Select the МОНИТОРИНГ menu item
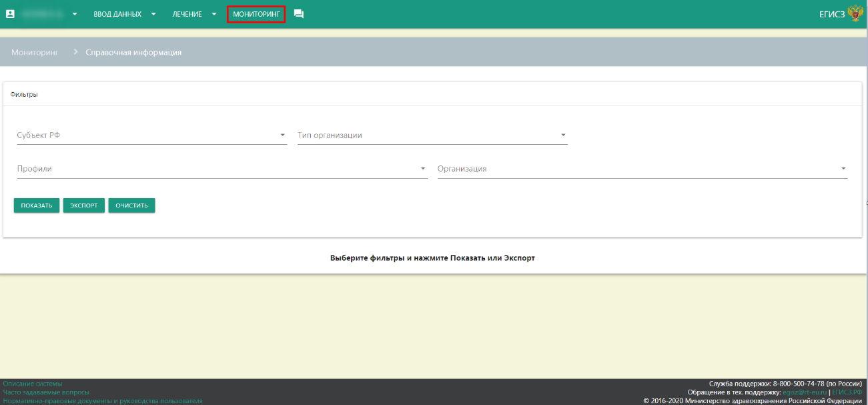Viewport: 868px width, 405px height. 256,14
